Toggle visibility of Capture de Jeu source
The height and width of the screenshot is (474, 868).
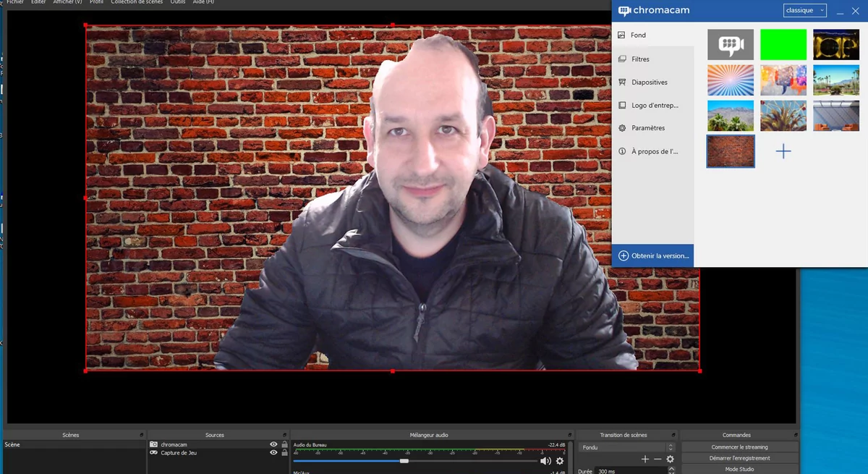click(273, 452)
